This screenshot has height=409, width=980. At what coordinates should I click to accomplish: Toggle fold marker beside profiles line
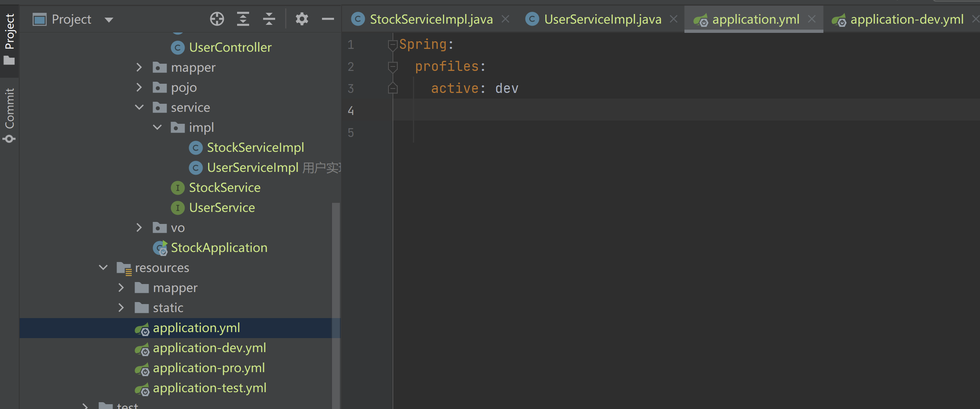tap(392, 67)
